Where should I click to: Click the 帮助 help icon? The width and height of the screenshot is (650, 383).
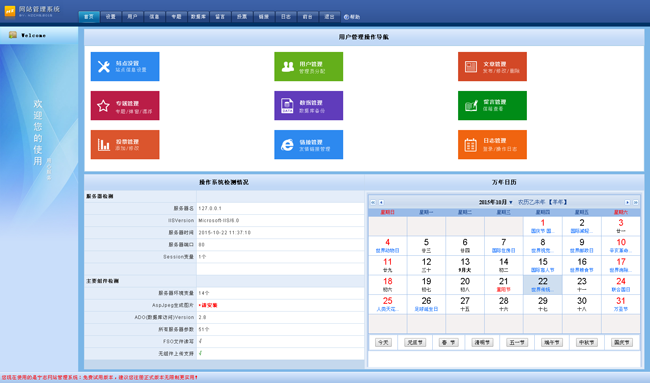coord(346,17)
